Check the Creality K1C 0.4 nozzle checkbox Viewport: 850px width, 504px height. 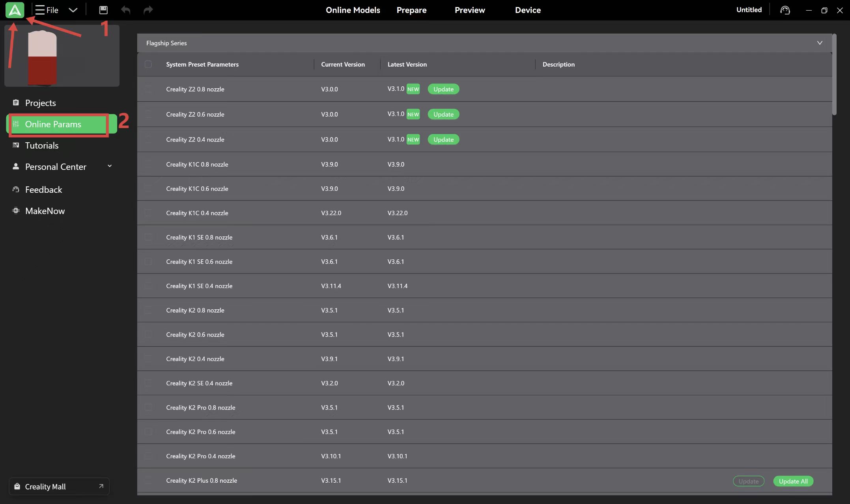click(148, 213)
